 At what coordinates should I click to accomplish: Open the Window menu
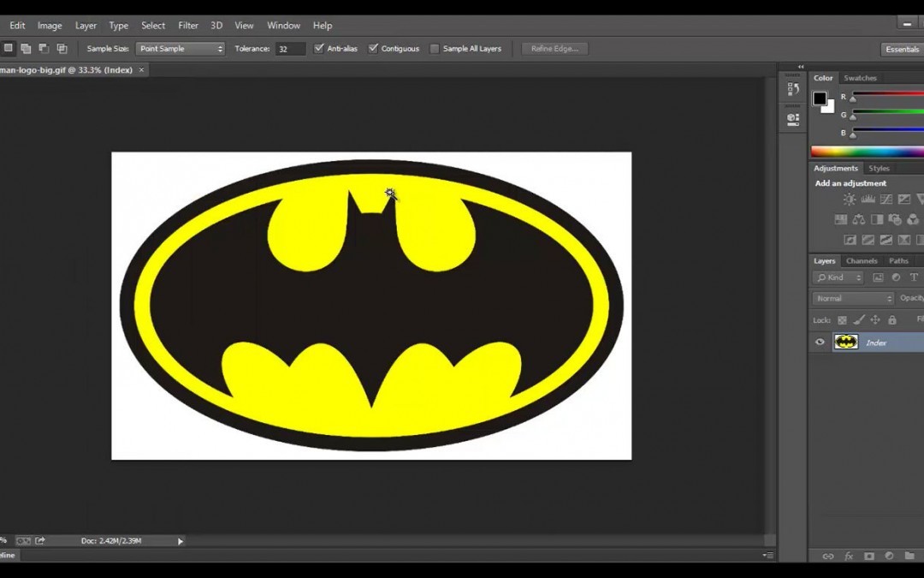pos(283,26)
